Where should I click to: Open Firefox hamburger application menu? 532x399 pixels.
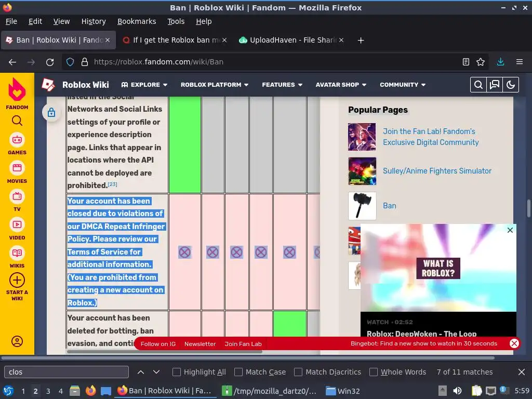[520, 62]
